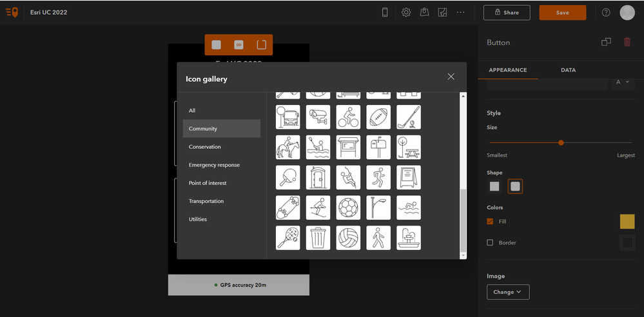Choose the horseback riding icon
644x317 pixels.
coord(288,147)
